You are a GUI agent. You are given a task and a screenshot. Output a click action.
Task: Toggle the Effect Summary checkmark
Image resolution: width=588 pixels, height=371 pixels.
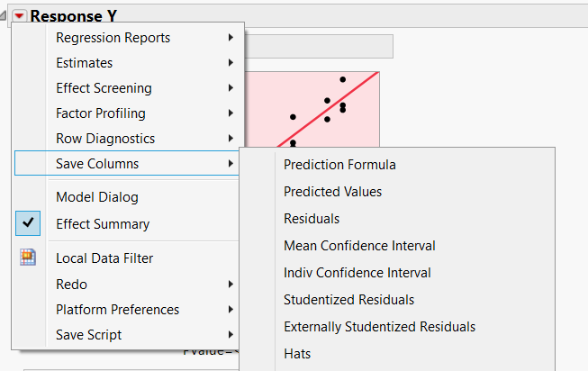click(28, 224)
